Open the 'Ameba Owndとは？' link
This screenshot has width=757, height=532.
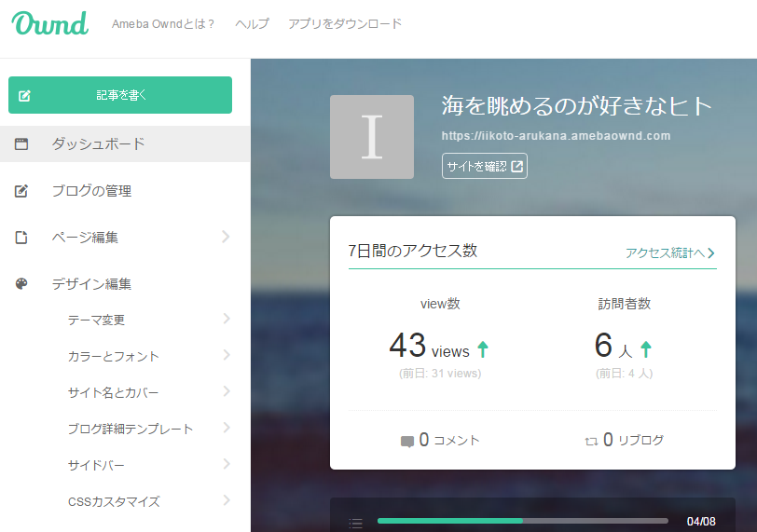[x=163, y=23]
